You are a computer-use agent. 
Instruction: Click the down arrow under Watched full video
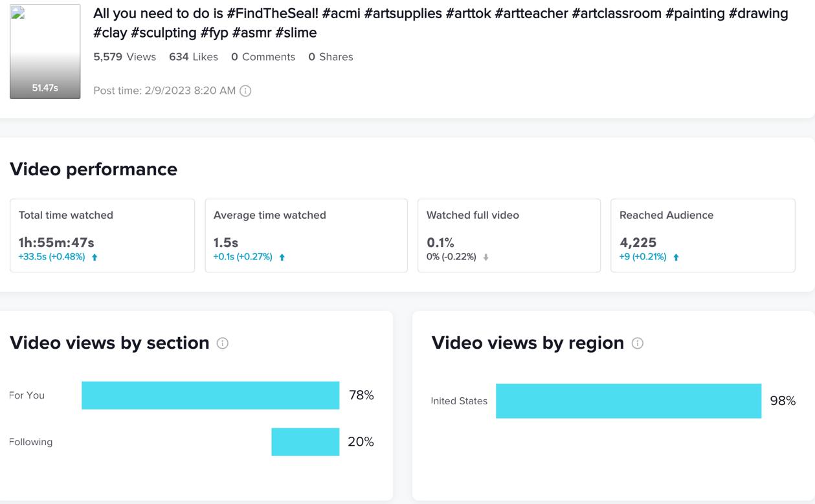tap(486, 257)
